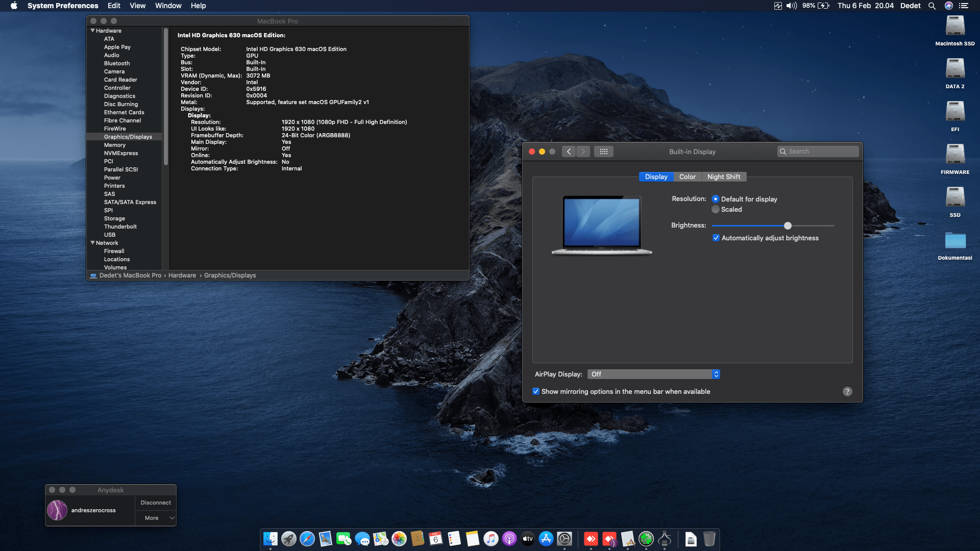Switch to the Color tab
This screenshot has width=980, height=551.
(688, 177)
